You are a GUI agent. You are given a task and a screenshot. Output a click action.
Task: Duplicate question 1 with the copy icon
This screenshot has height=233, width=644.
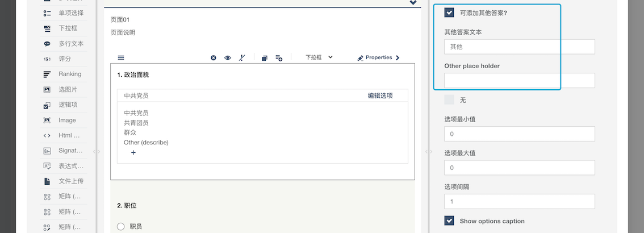point(265,58)
